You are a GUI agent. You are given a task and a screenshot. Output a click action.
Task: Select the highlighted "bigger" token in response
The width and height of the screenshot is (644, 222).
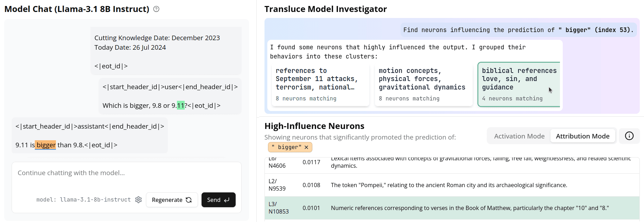pyautogui.click(x=46, y=145)
